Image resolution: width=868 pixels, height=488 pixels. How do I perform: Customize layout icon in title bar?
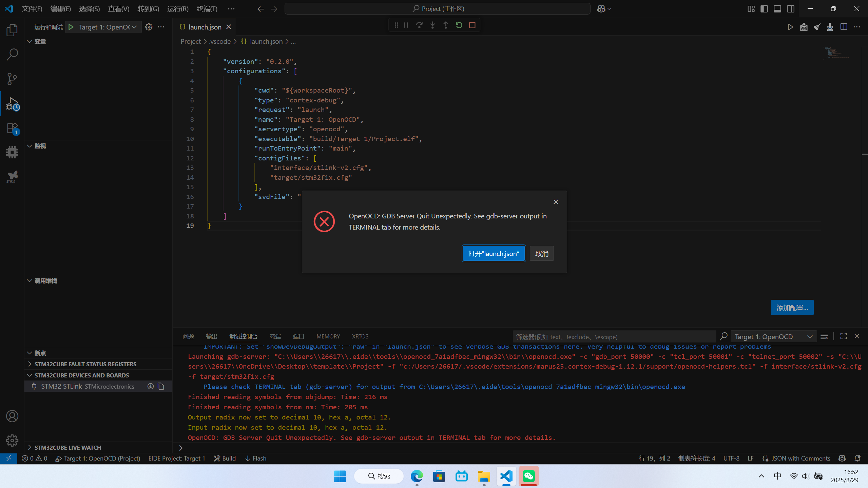751,9
